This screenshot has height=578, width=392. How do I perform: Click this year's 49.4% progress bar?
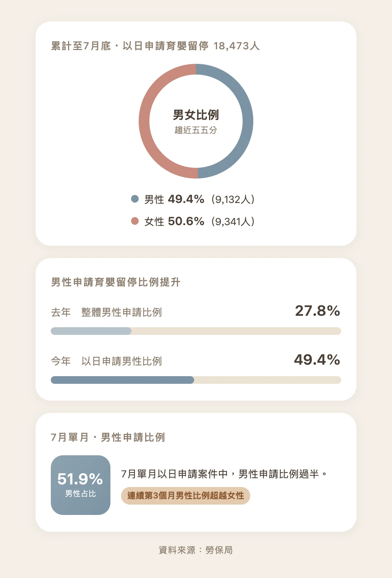point(196,380)
